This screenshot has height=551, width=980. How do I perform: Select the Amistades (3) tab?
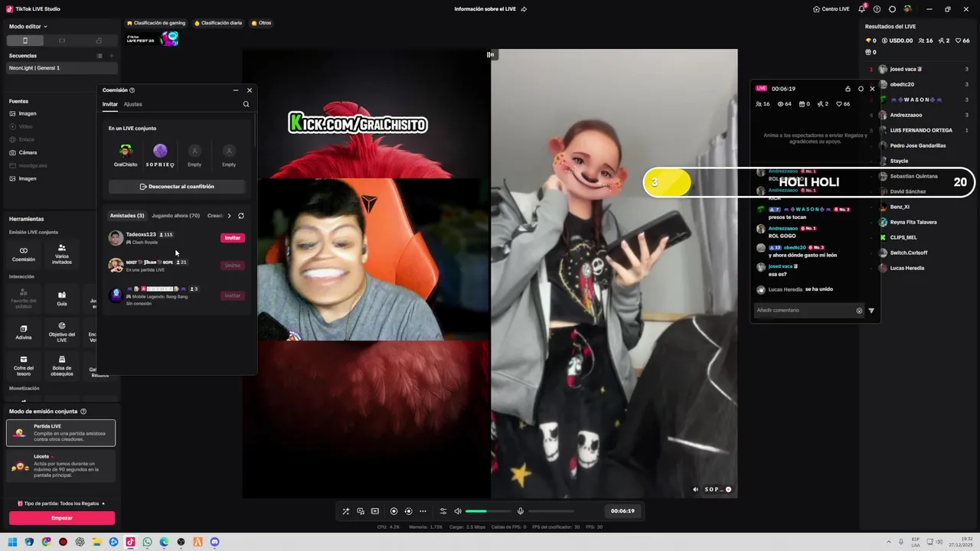[126, 216]
